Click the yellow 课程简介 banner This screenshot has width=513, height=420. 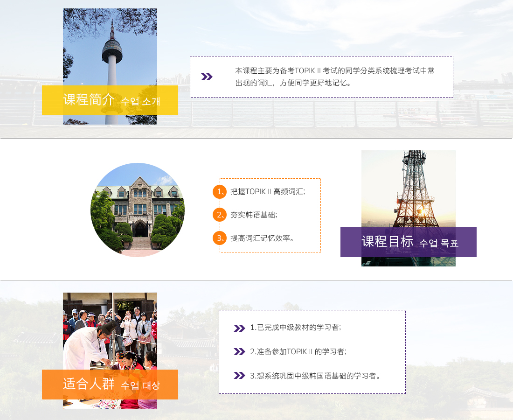(x=110, y=100)
